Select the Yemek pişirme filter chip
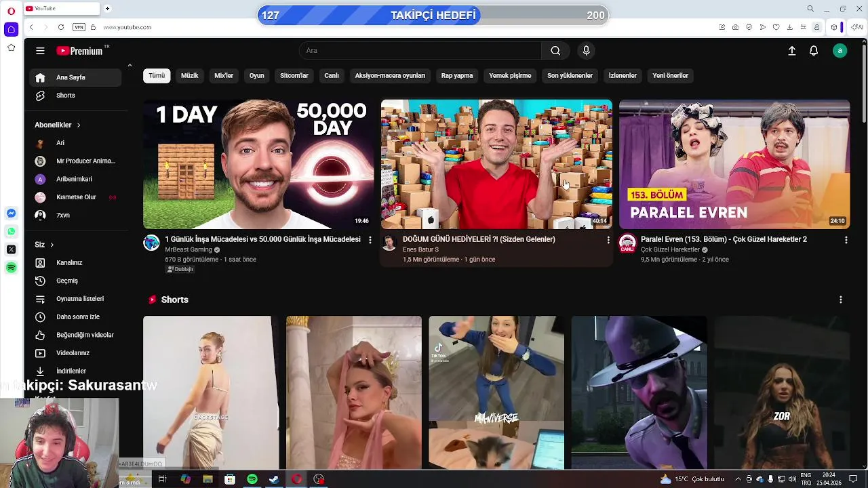This screenshot has height=488, width=868. (x=510, y=75)
